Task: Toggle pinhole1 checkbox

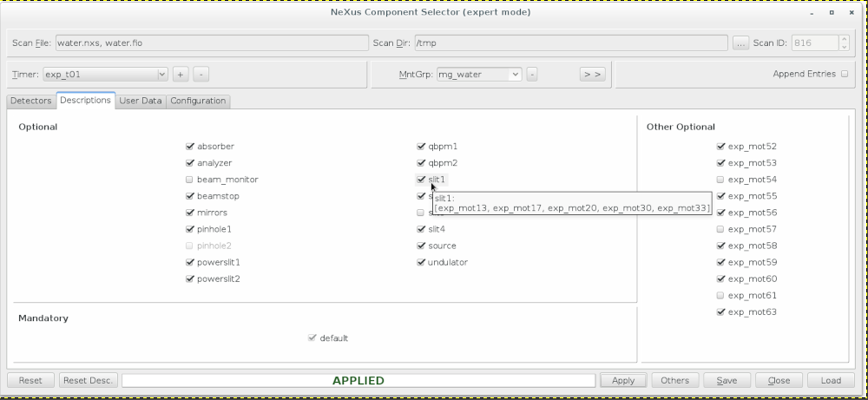Action: [x=190, y=230]
